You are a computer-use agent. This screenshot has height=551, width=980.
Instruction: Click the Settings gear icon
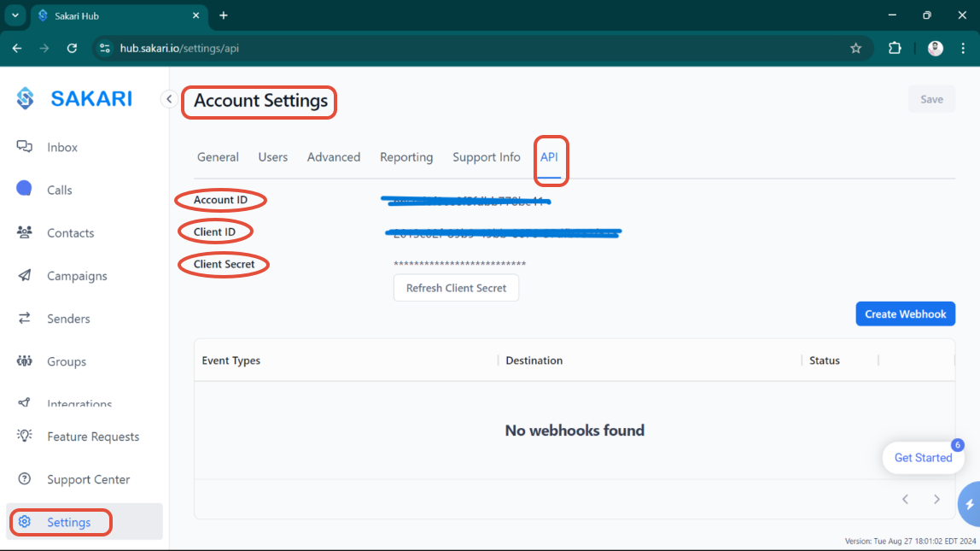tap(25, 522)
